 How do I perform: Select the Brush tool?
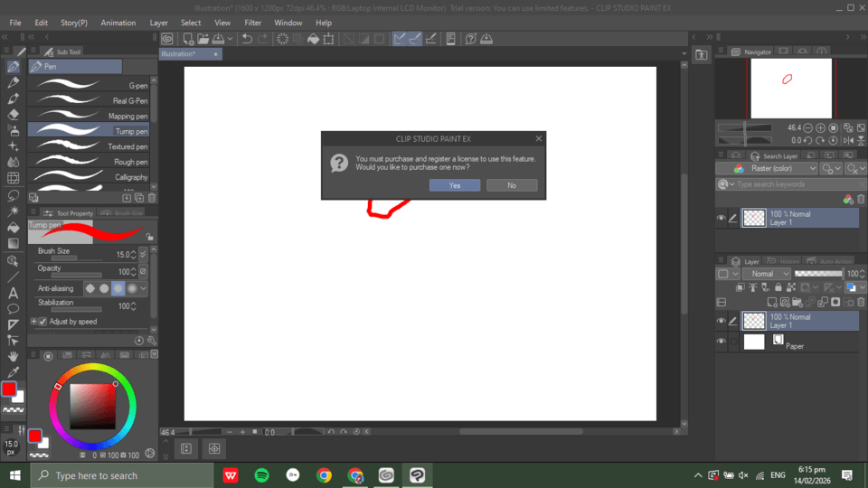(14, 99)
